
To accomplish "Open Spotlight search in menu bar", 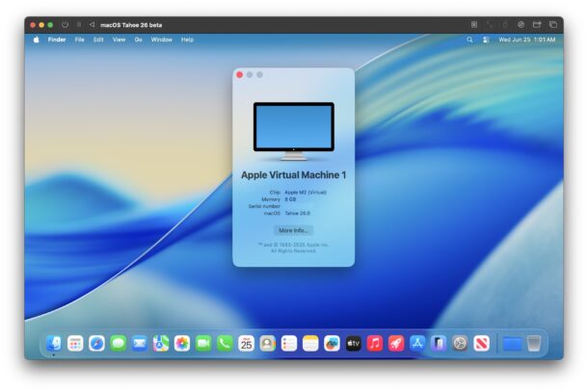I will (469, 39).
